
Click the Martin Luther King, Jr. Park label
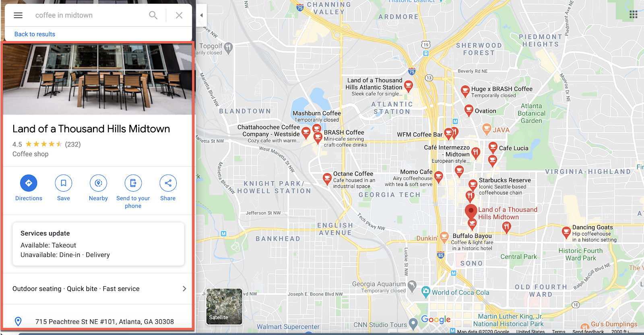tap(508, 320)
